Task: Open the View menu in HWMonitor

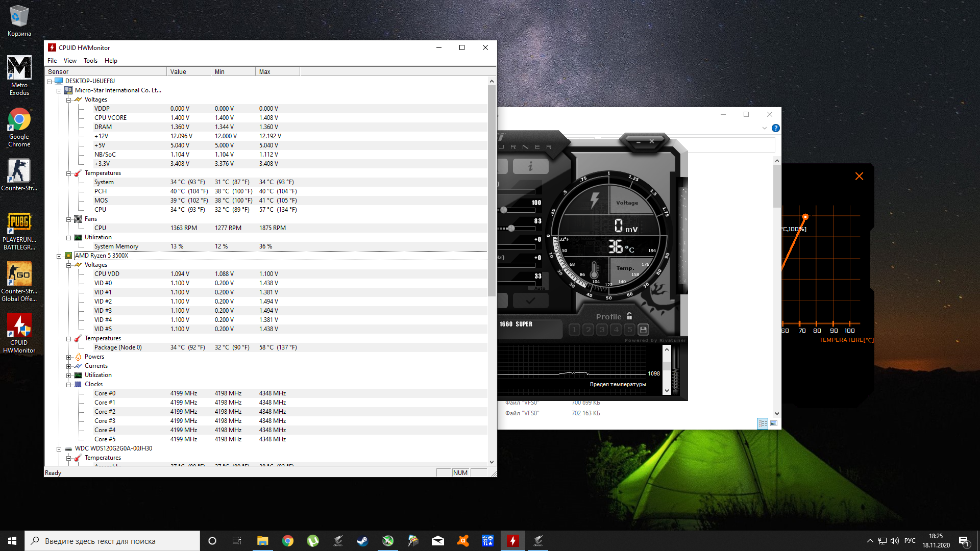Action: [70, 61]
